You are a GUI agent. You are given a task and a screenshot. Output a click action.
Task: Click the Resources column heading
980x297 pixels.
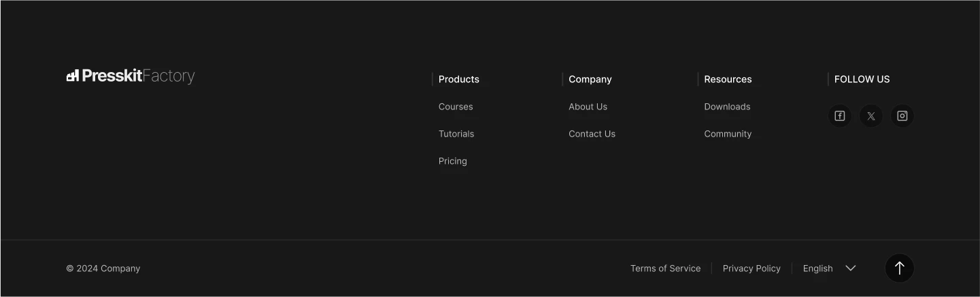[728, 80]
